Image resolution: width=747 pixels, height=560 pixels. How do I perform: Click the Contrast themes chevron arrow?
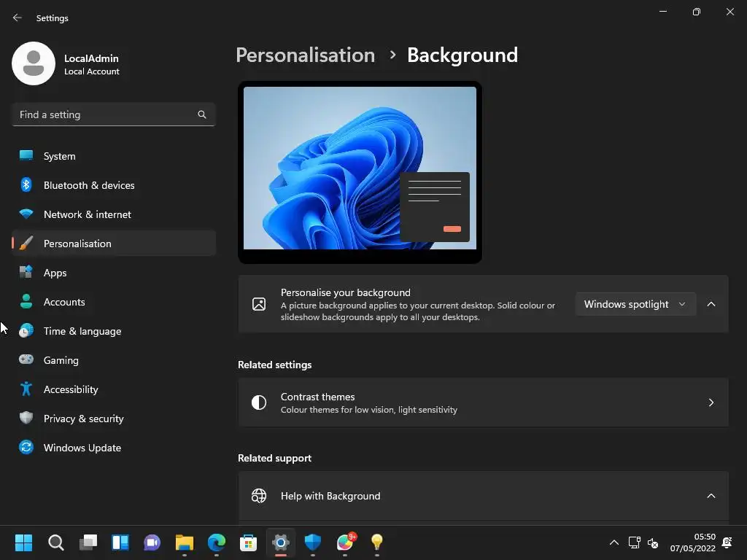click(711, 402)
